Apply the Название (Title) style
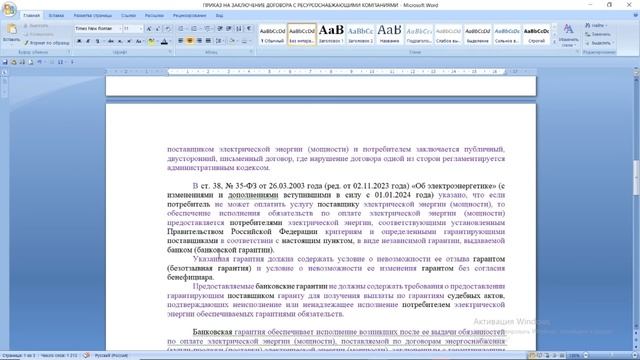Viewport: 640px width, 360px height. 389,34
